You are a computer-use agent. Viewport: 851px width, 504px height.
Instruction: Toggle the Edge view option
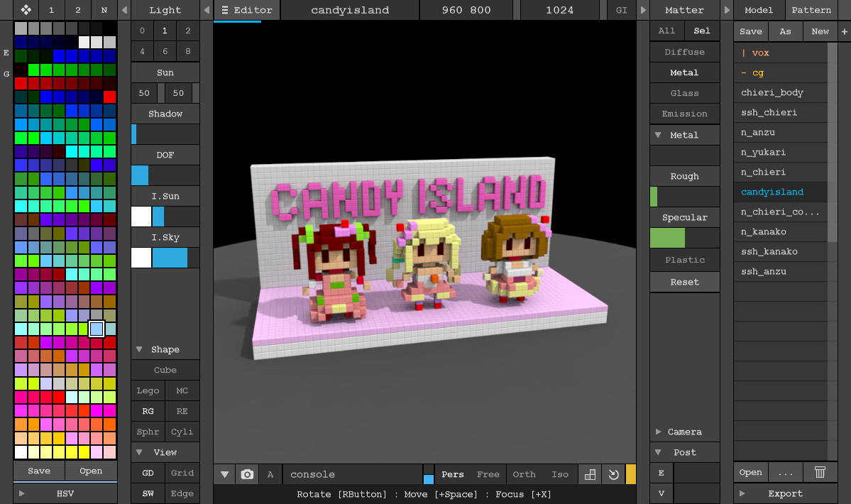pos(182,493)
